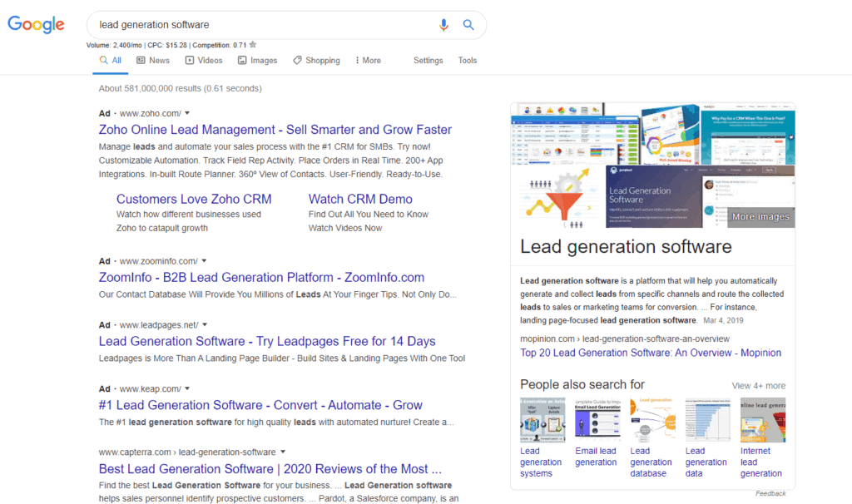Expand the dropdown arrow next to www.leadpages.net

[205, 325]
